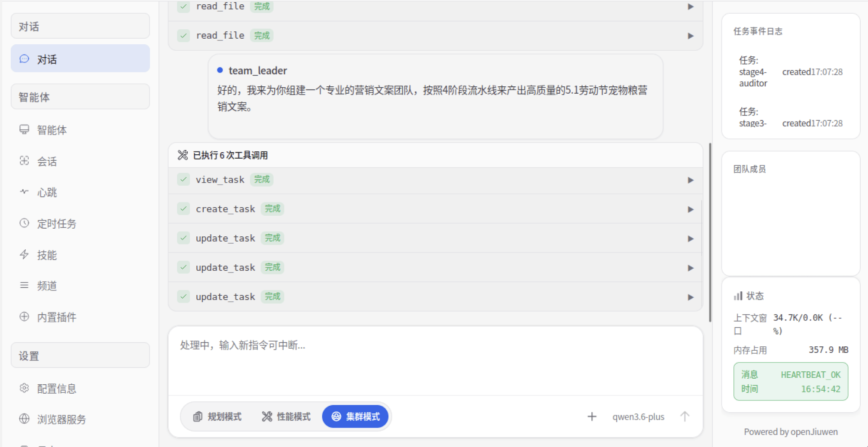Click 完成 badge on create_task
This screenshot has width=868, height=447.
272,208
